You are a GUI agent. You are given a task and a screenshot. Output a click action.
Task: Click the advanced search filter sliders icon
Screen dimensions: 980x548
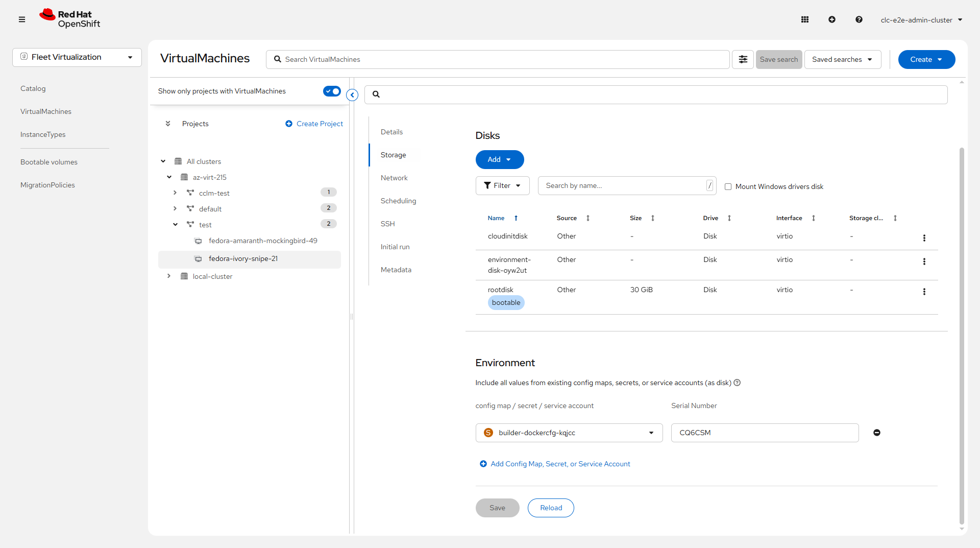743,59
